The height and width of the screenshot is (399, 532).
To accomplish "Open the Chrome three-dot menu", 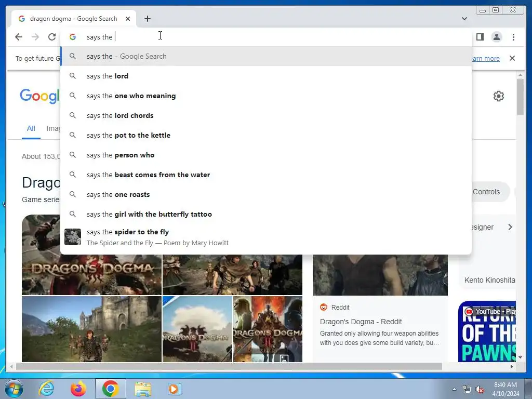I will pos(513,37).
